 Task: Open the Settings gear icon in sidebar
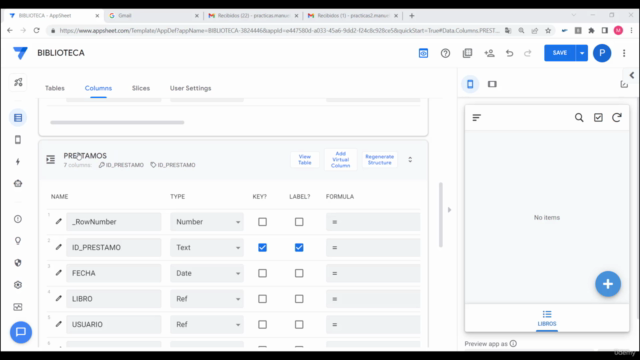point(18,285)
